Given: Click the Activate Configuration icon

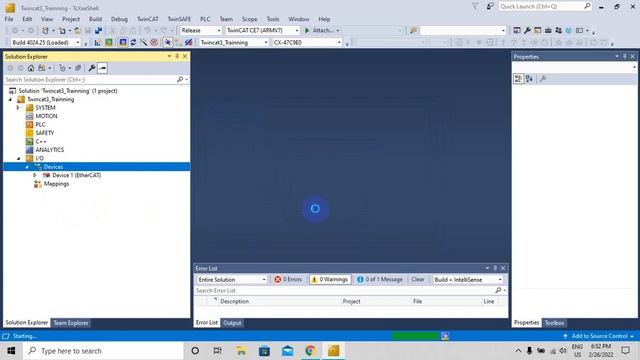Looking at the screenshot, I should click(98, 42).
